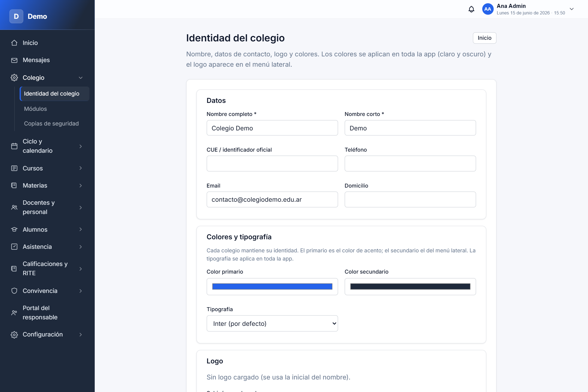Select Identidad del colegio menu item
This screenshot has width=588, height=392.
pyautogui.click(x=54, y=94)
